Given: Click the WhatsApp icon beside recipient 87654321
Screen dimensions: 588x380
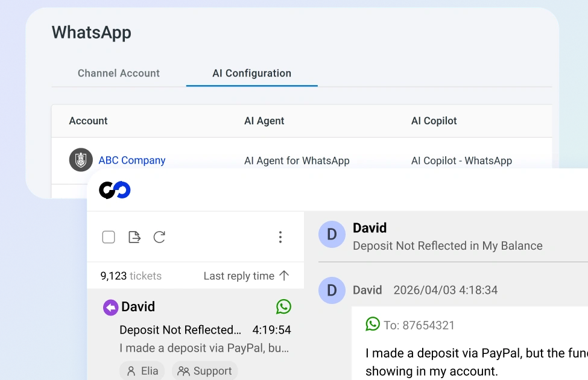Looking at the screenshot, I should 373,324.
